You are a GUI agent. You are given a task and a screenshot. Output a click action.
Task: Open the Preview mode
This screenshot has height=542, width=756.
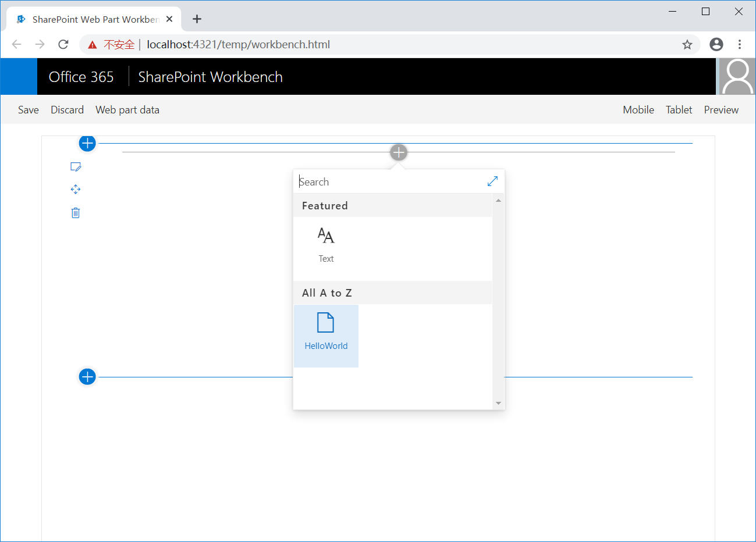(721, 110)
